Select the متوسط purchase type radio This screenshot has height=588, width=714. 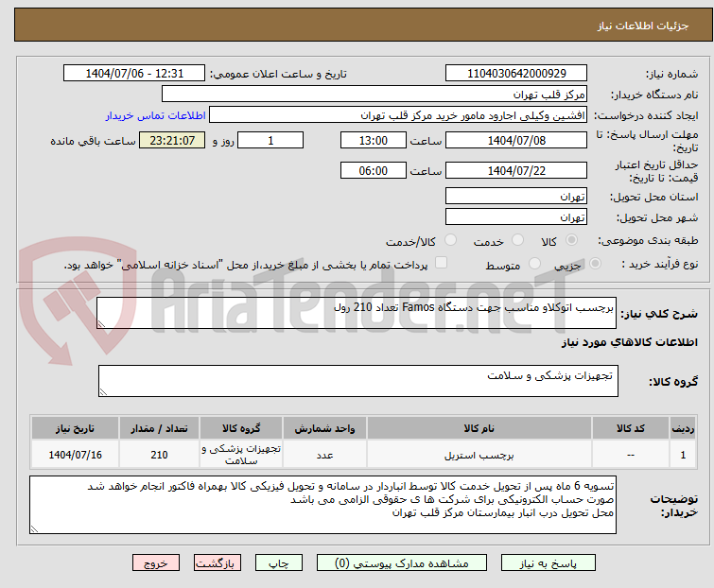point(534,264)
